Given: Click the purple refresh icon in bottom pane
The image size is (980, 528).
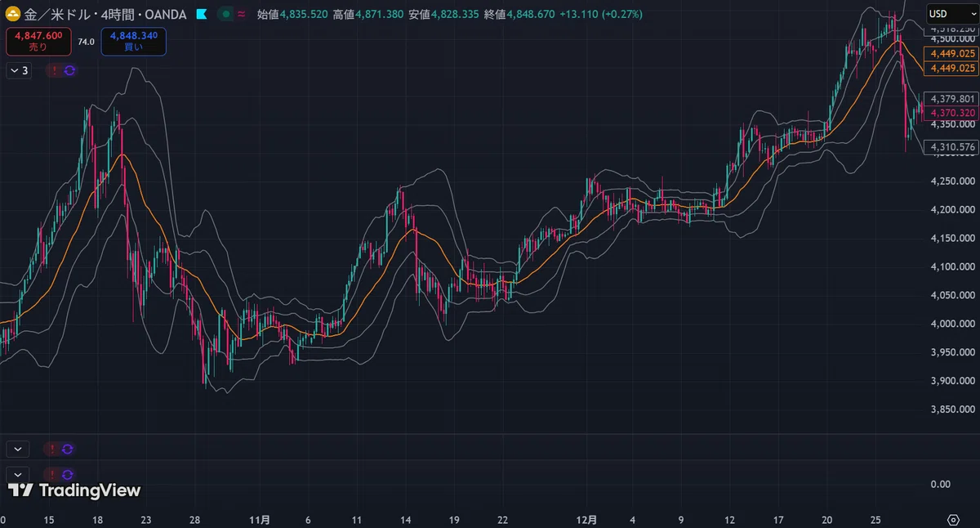Looking at the screenshot, I should 69,474.
